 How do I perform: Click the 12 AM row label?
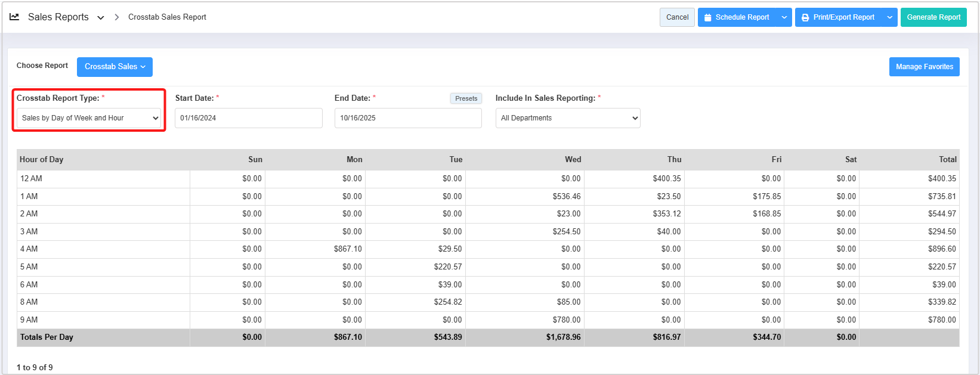tap(31, 179)
